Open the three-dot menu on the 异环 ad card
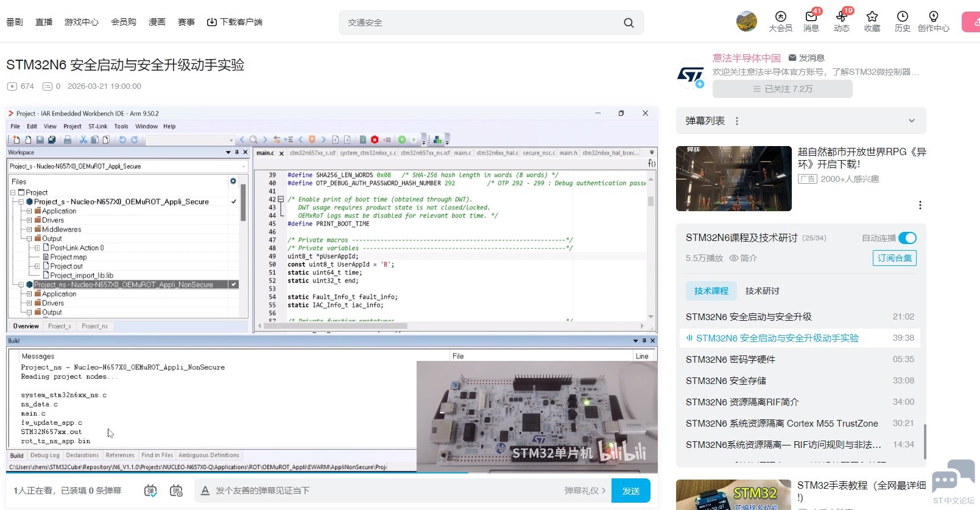The width and height of the screenshot is (980, 510). [x=920, y=205]
